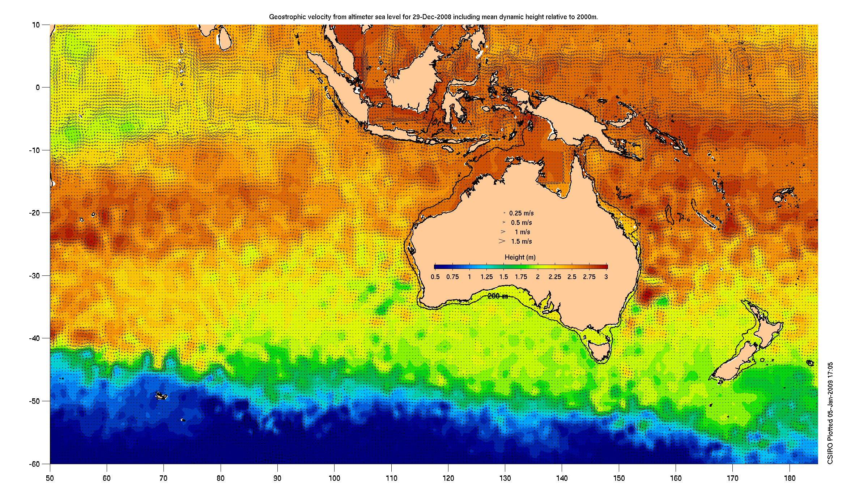Click the x-axis longitude label '60'
Image resolution: width=868 pixels, height=488 pixels.
tap(107, 478)
